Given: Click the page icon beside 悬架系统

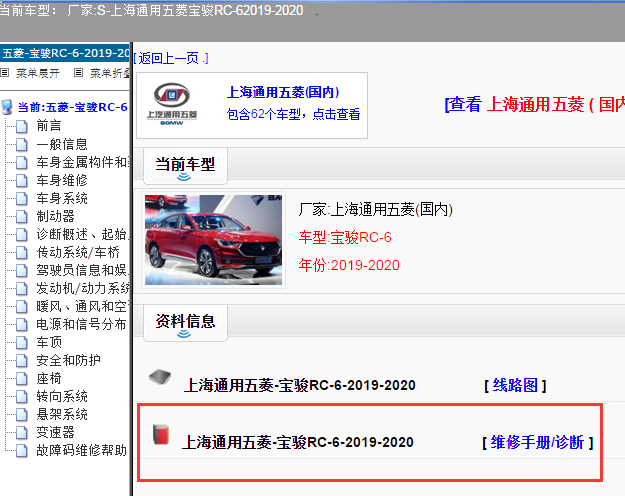Looking at the screenshot, I should [x=22, y=414].
